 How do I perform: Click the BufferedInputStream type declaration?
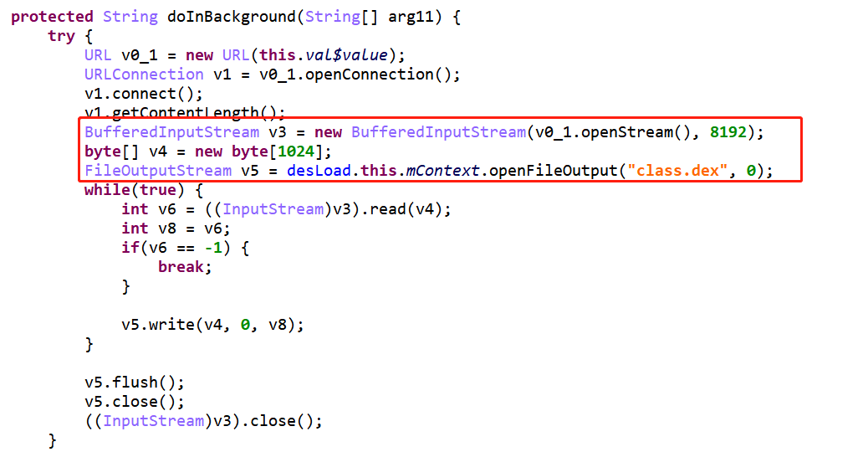pyautogui.click(x=171, y=132)
